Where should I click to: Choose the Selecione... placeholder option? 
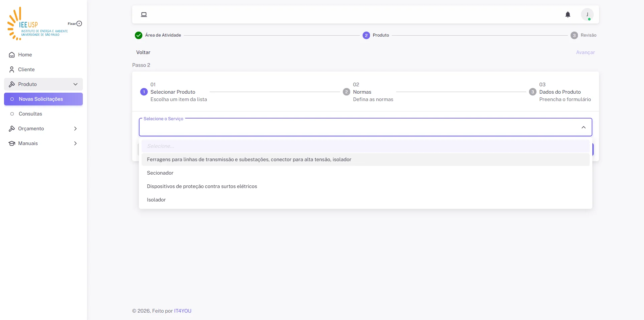[366, 146]
